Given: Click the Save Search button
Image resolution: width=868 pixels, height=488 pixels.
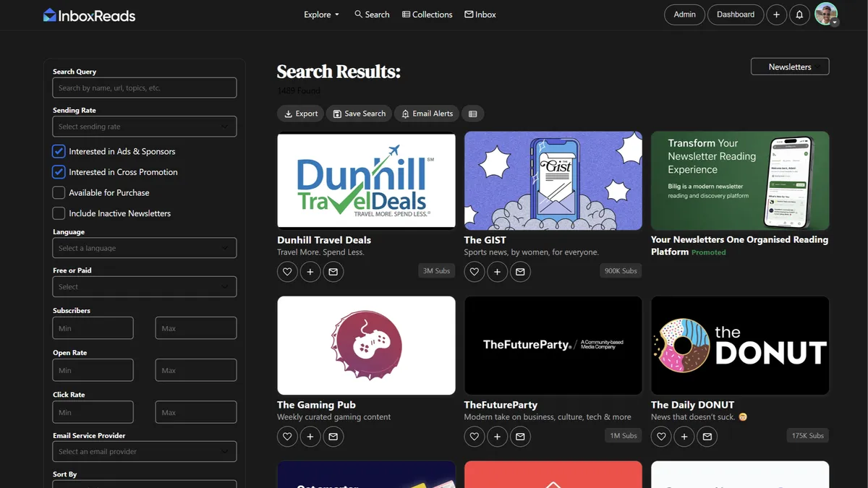Looking at the screenshot, I should tap(359, 114).
